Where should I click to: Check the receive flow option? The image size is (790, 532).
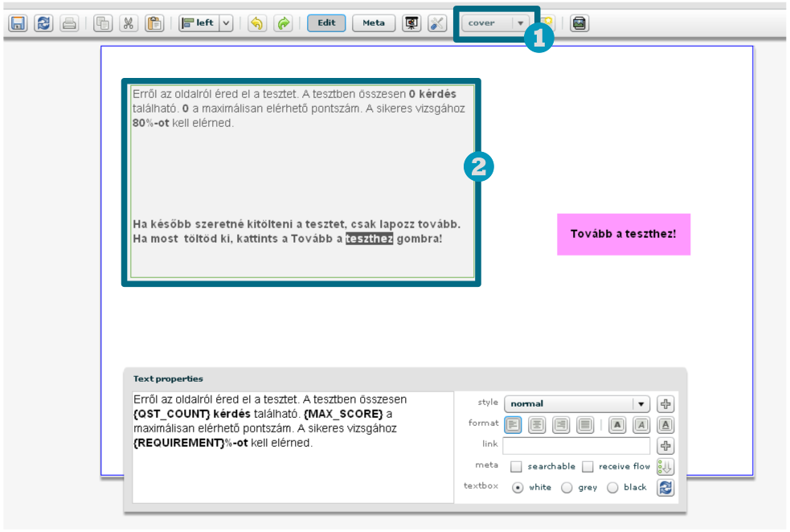pyautogui.click(x=587, y=467)
